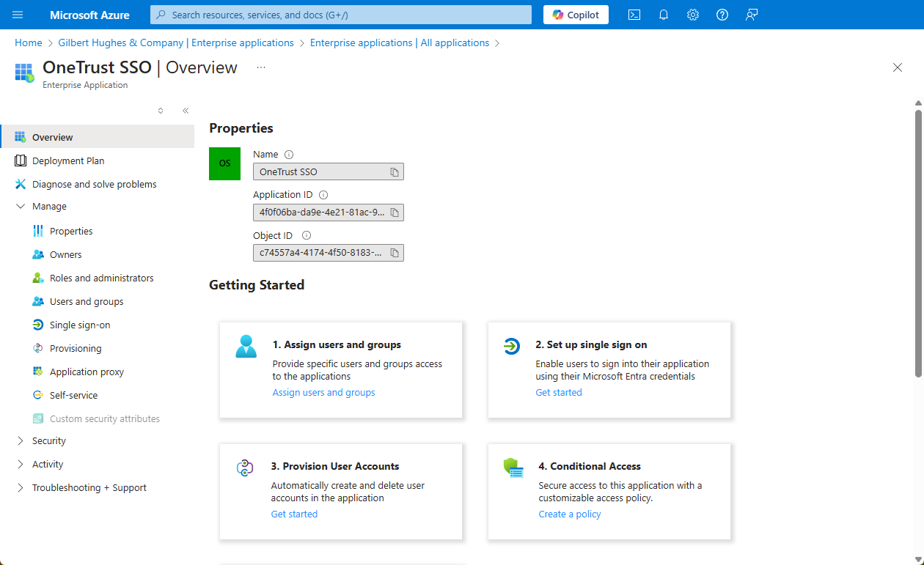The image size is (924, 565).
Task: Open the notifications bell
Action: coord(664,15)
